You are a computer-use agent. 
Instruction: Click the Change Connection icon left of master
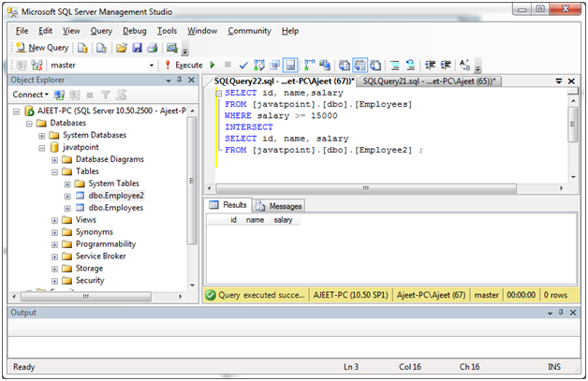(37, 66)
